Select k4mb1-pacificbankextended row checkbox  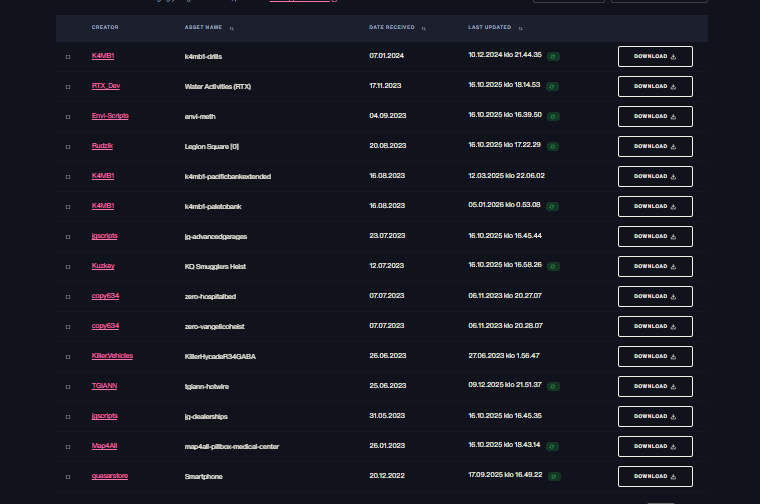click(68, 177)
